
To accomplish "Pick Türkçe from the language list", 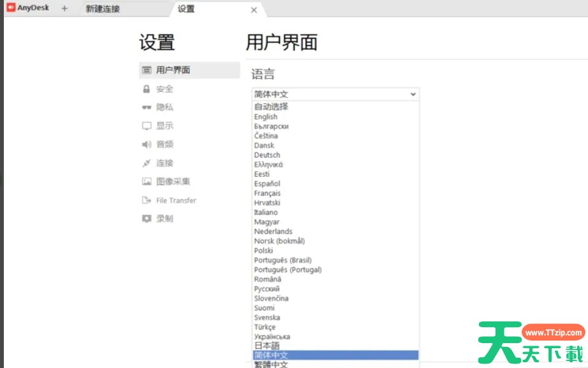I will [x=335, y=327].
